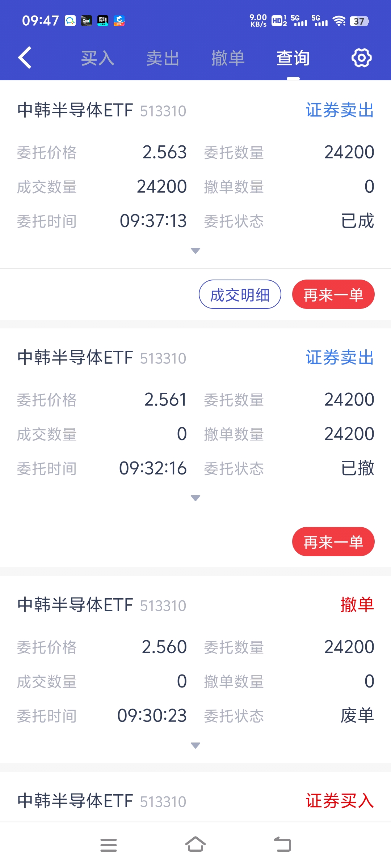Tap the Android home navigation icon

tap(195, 845)
